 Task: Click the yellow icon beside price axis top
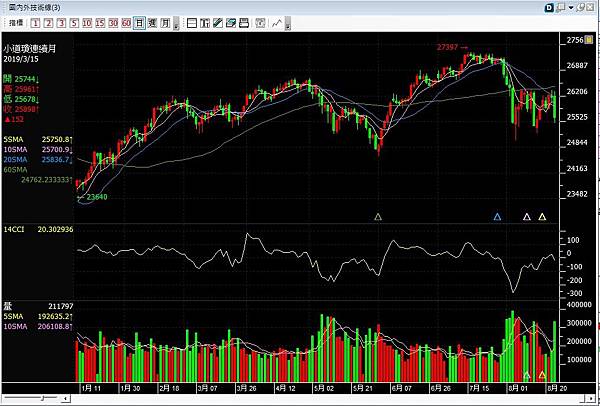tap(590, 39)
